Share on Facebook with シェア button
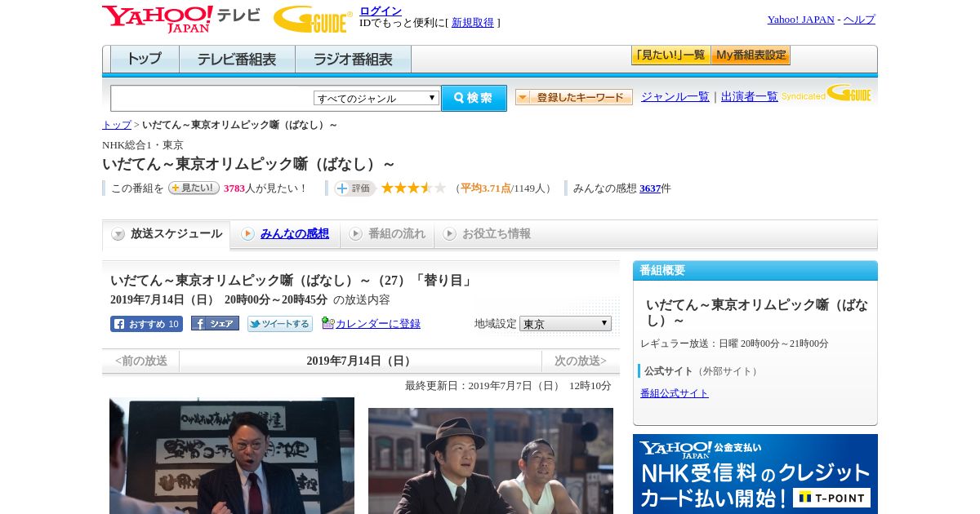 [x=215, y=323]
